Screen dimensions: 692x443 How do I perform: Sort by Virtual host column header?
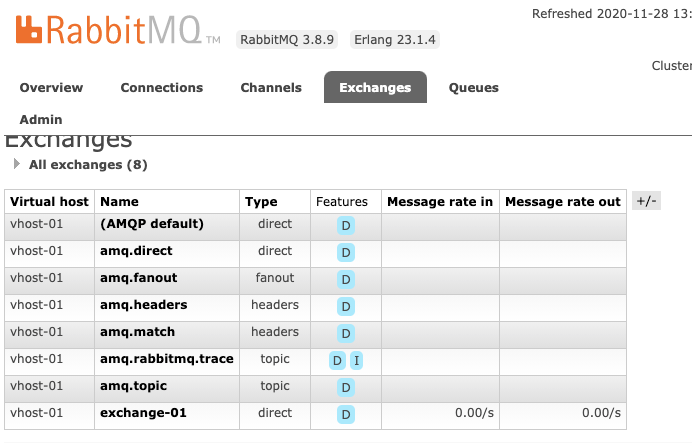click(x=49, y=202)
